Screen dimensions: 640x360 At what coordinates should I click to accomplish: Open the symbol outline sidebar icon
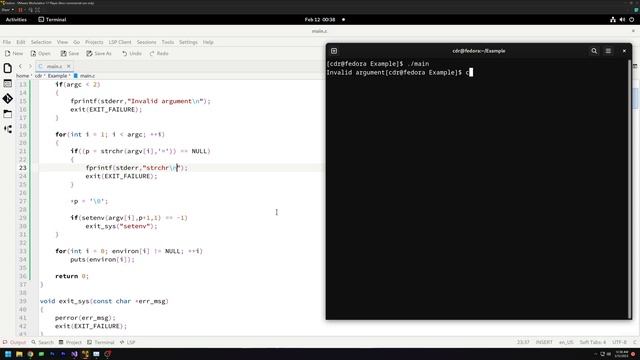[8, 129]
